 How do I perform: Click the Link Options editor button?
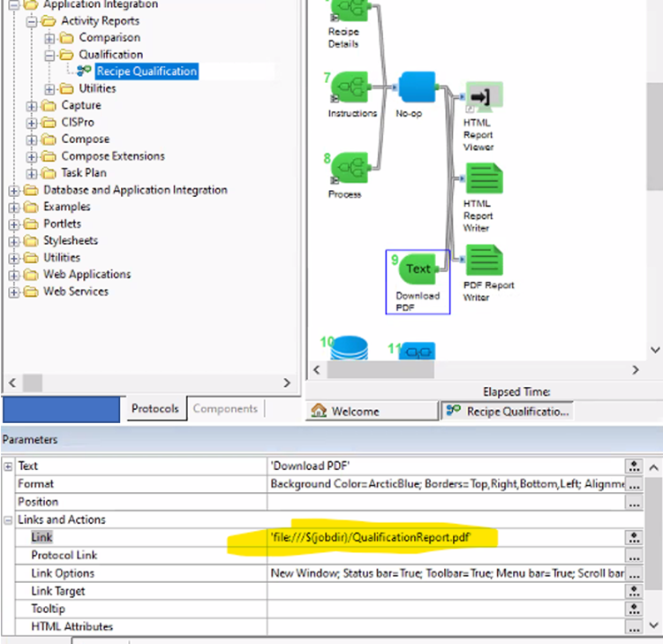(x=633, y=573)
